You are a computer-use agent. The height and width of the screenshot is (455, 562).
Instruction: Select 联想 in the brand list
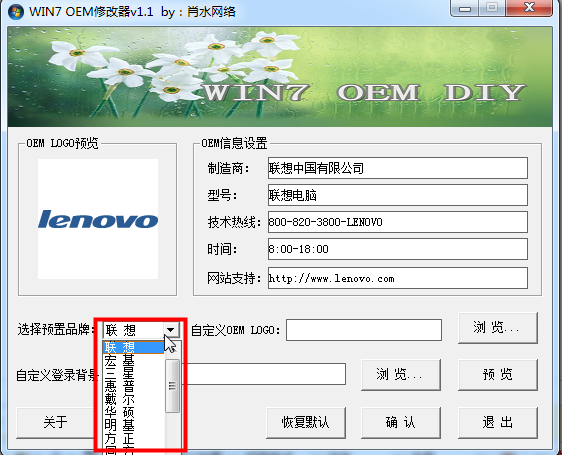(133, 347)
